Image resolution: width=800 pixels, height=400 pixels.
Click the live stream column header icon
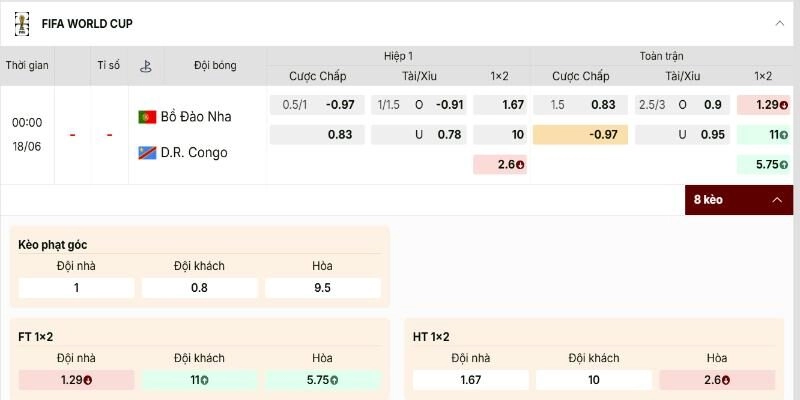[146, 66]
